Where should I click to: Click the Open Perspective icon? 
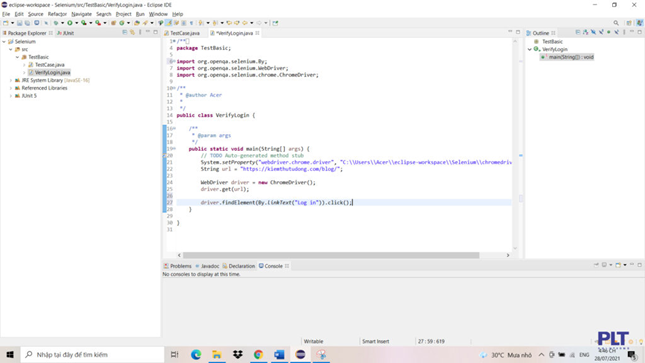(629, 23)
